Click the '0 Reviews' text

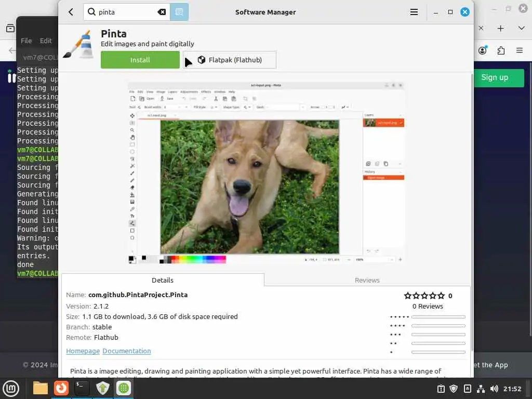428,306
